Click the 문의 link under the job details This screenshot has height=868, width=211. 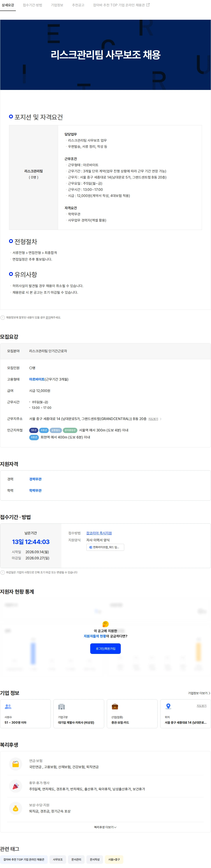pos(48,317)
